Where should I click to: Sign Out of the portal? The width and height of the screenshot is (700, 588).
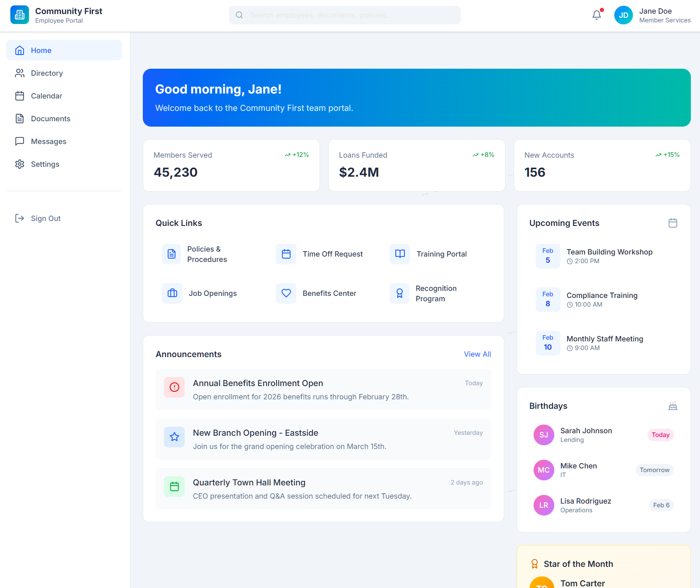coord(46,218)
